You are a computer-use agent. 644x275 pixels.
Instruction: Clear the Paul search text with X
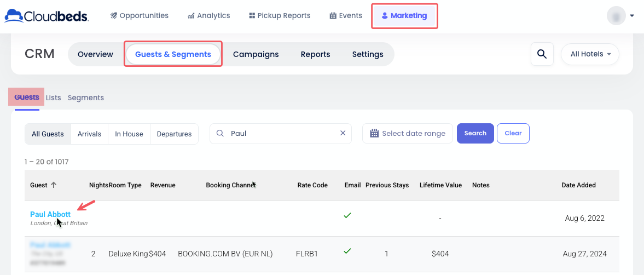tap(343, 133)
